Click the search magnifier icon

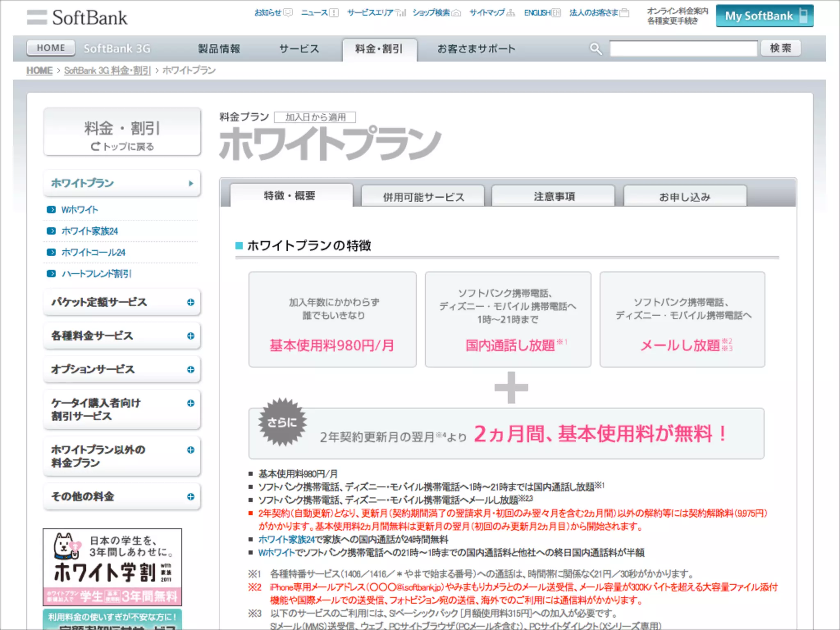[596, 49]
